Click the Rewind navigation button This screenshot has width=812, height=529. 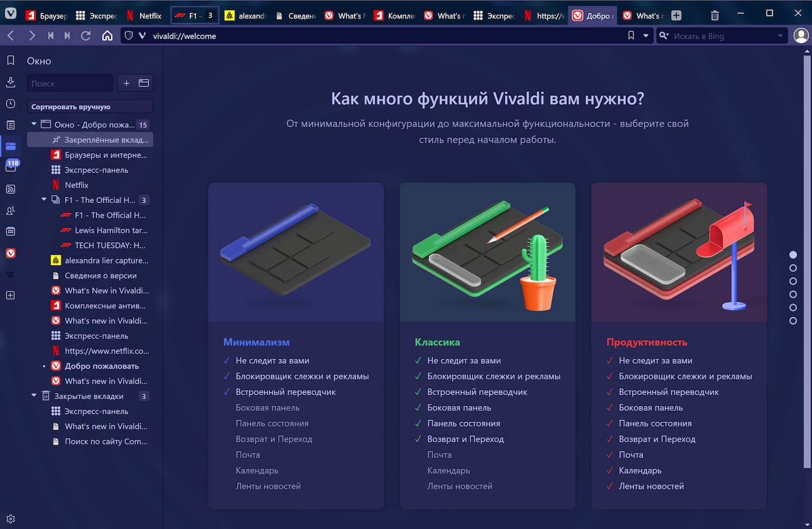click(x=51, y=36)
